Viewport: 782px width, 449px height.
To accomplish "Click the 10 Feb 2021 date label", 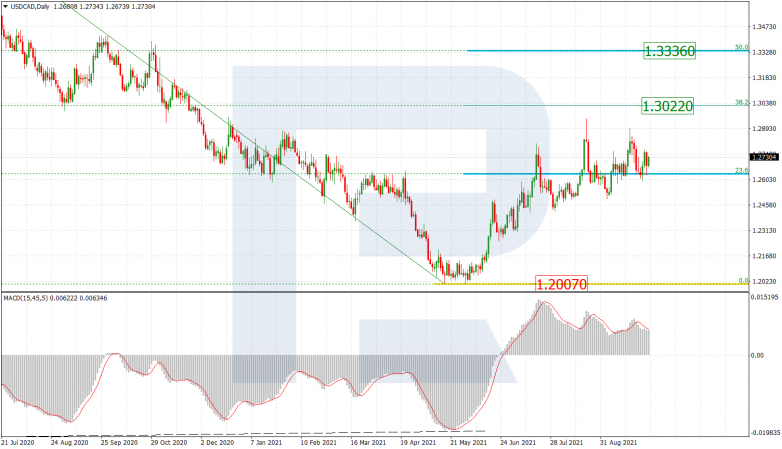I will click(318, 443).
